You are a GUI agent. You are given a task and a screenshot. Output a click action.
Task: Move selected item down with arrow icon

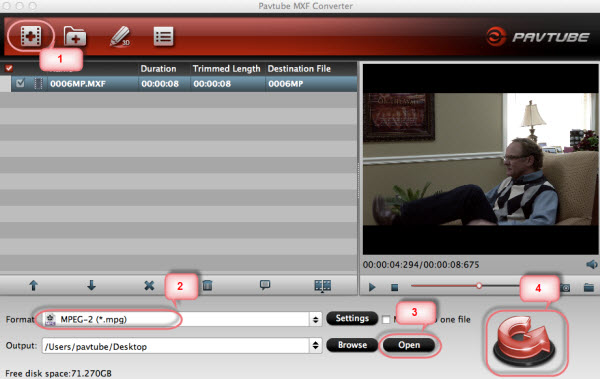click(91, 285)
